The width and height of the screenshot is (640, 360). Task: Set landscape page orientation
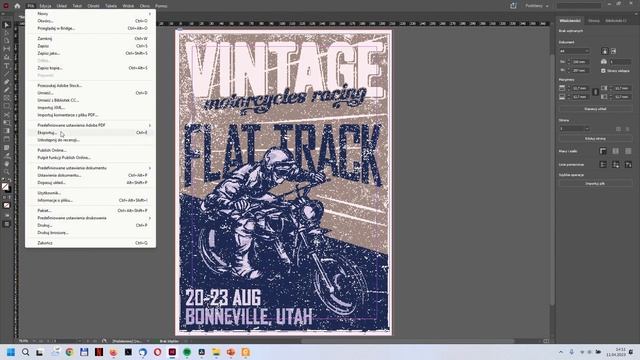613,51
